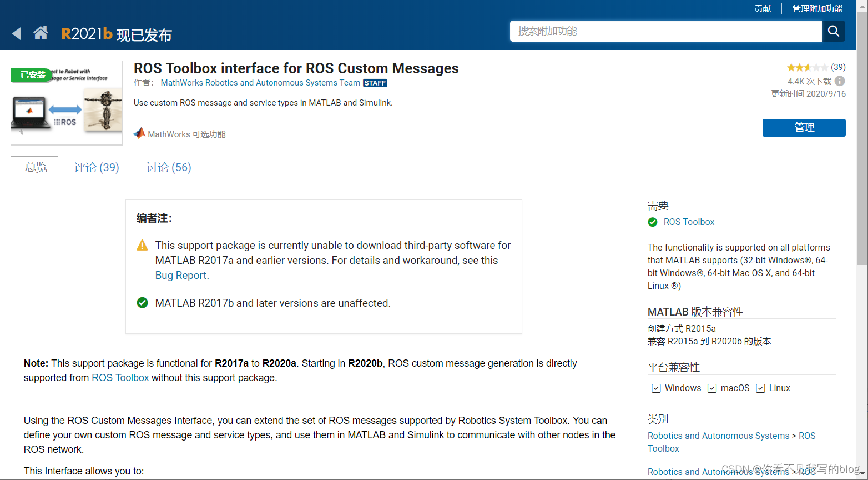Click green check icon next to ROS Toolbox
868x480 pixels.
tap(653, 222)
